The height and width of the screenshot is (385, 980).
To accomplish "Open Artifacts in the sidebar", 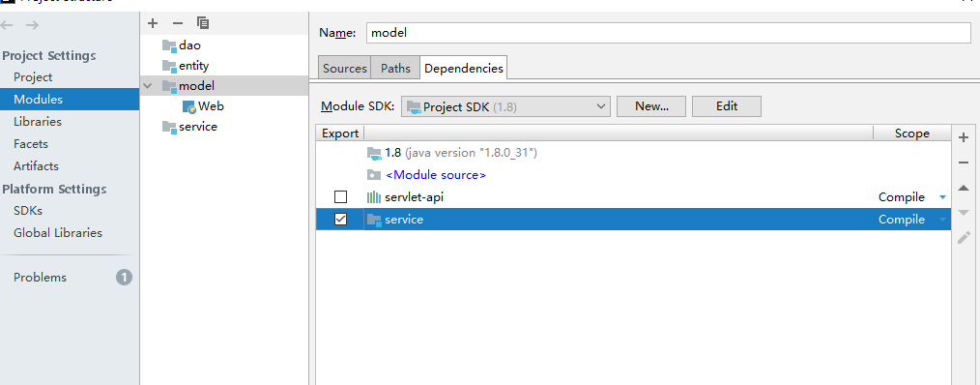I will click(37, 165).
